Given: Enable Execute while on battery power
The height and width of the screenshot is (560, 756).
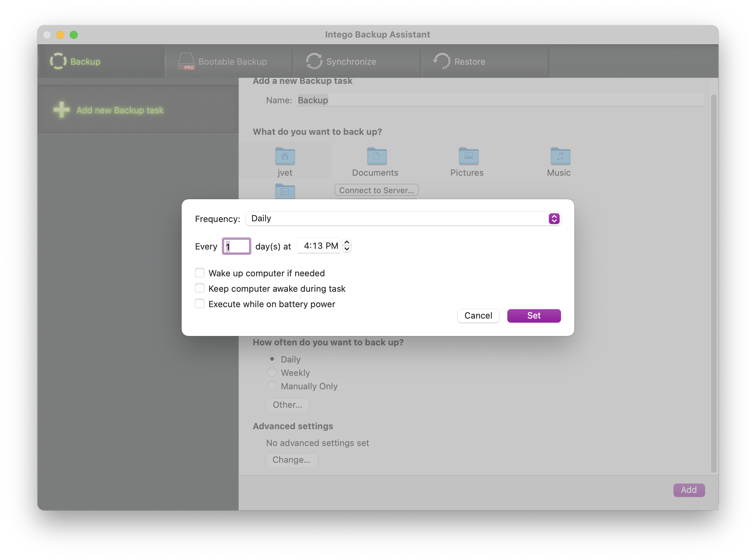Looking at the screenshot, I should point(200,304).
